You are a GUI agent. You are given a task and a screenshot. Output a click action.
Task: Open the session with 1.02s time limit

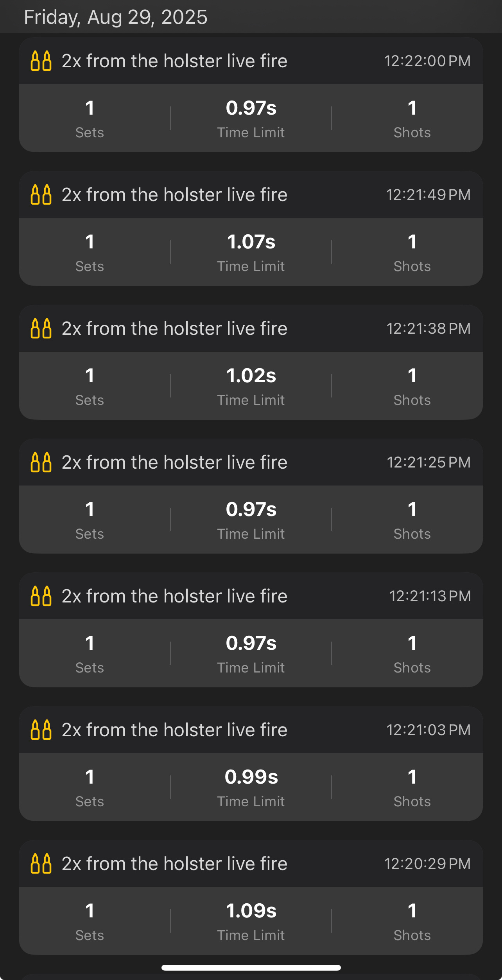coord(251,362)
